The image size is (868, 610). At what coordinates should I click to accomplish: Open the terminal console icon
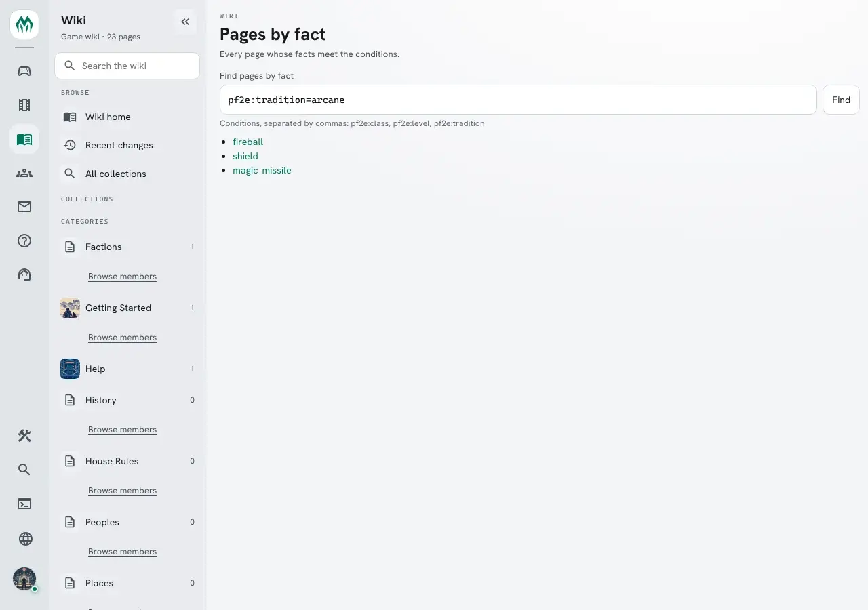[x=24, y=504]
